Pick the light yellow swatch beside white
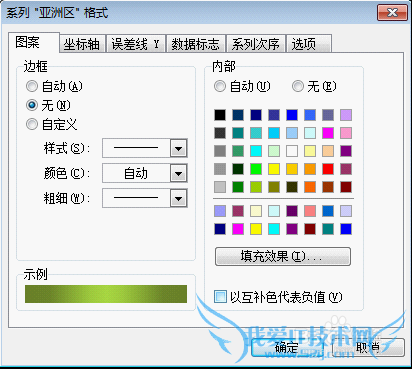 (310, 151)
